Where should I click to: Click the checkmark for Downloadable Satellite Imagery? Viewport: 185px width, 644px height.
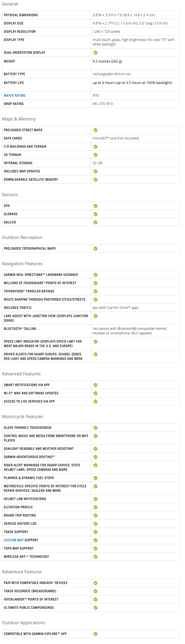[95, 179]
